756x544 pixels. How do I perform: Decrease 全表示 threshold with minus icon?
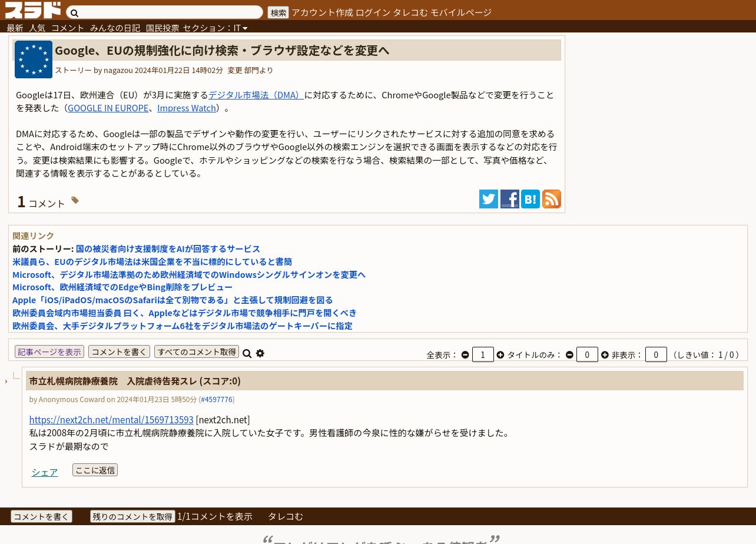pos(465,355)
